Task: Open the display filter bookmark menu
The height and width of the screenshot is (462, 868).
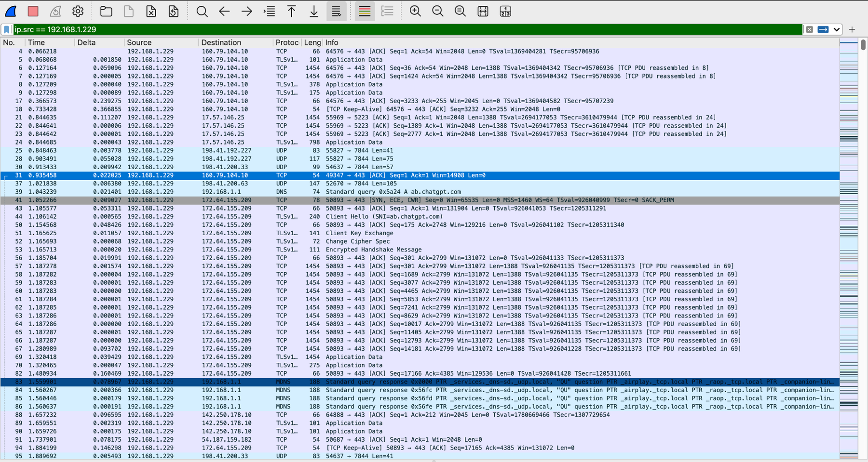Action: coord(7,29)
